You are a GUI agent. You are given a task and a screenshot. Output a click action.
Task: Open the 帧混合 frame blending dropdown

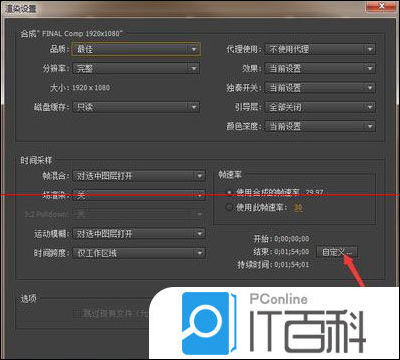pyautogui.click(x=139, y=176)
